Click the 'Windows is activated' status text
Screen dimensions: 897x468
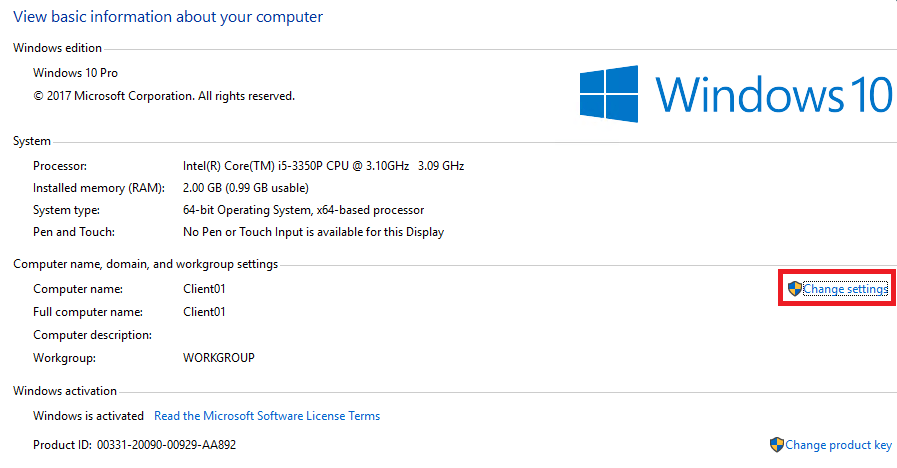point(88,416)
